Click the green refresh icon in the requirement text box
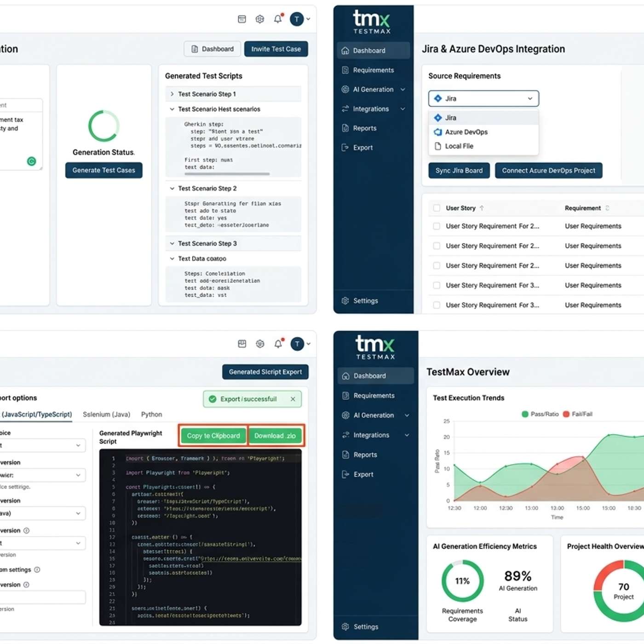 31,161
